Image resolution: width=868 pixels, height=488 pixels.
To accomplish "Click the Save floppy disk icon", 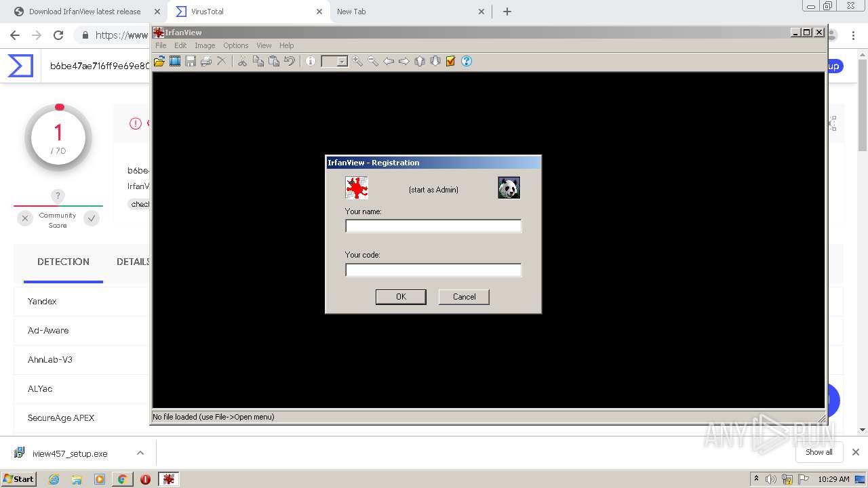I will coord(191,61).
